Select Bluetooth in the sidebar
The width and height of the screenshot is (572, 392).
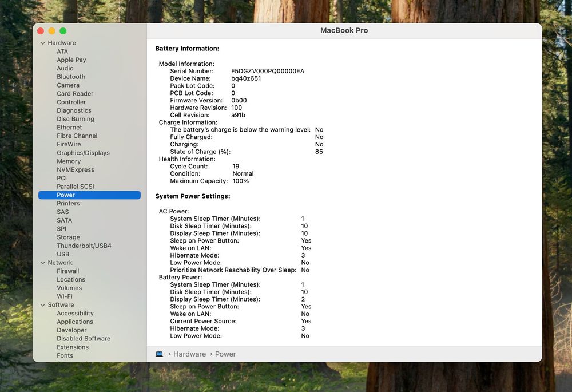[71, 77]
